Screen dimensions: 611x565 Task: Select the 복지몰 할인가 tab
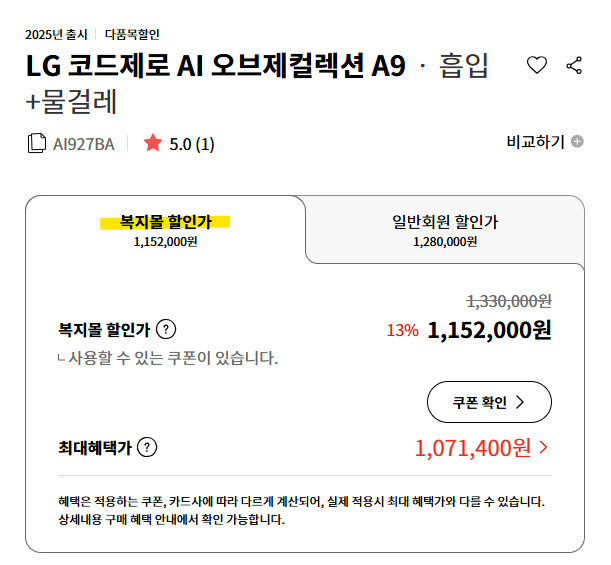[x=166, y=230]
